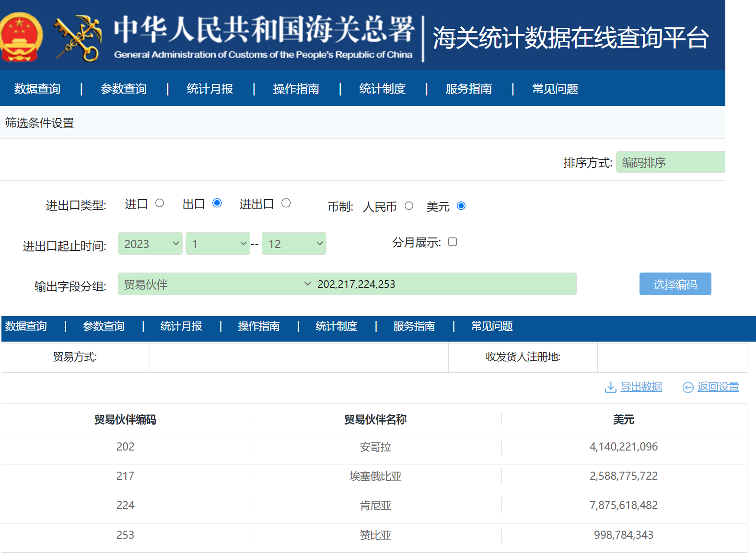
Task: Click the 导出数据 link
Action: (641, 387)
